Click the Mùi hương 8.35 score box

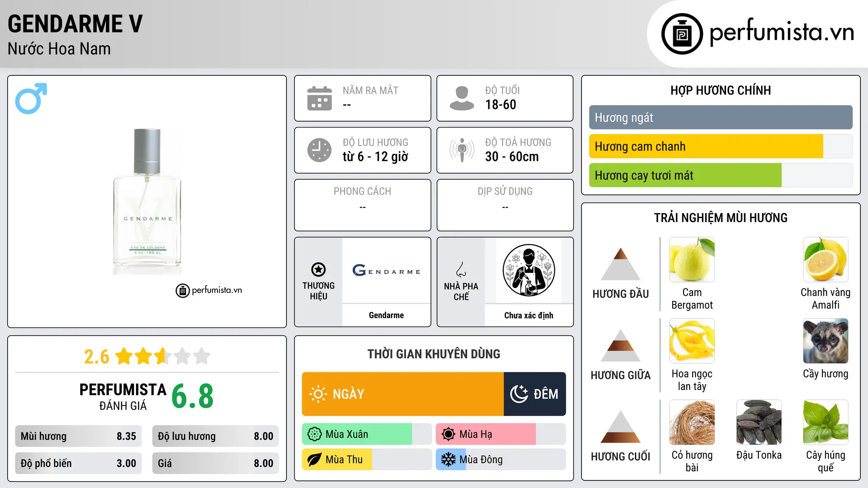(78, 436)
